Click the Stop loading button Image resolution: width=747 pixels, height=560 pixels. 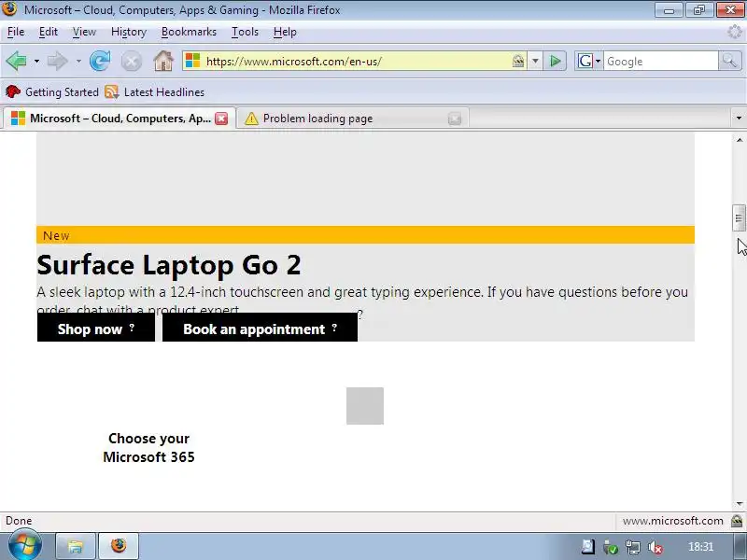132,62
